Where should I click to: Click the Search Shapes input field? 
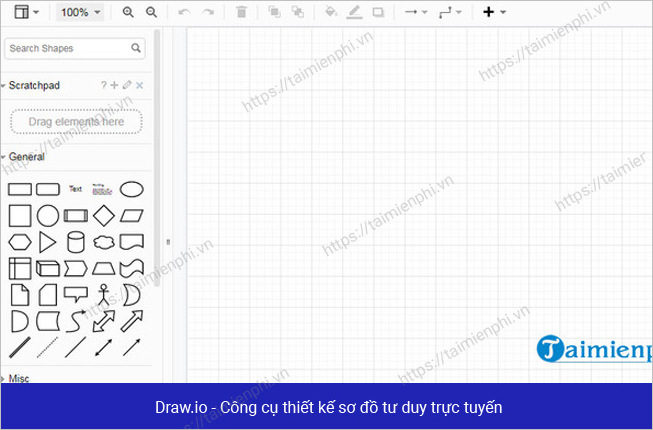[75, 48]
